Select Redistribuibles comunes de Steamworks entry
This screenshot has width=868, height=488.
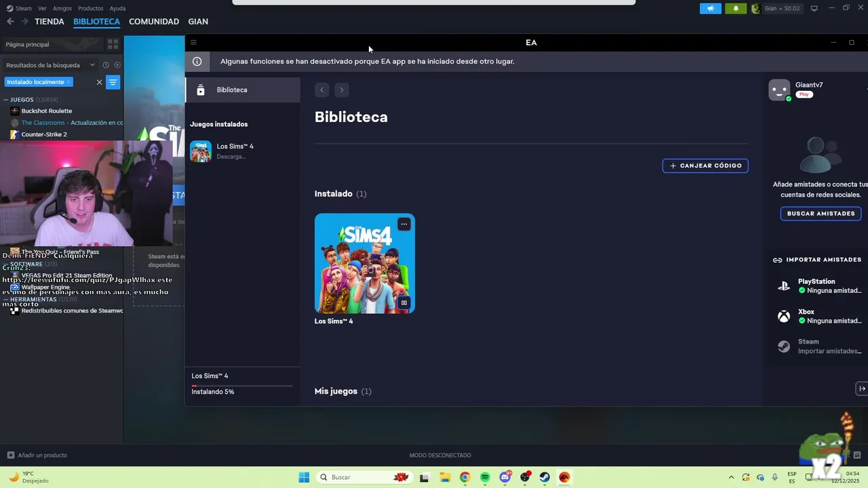66,310
